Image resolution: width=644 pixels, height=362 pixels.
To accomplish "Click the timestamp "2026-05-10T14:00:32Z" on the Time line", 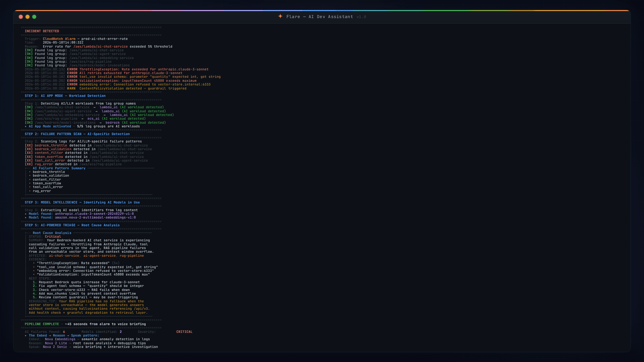I will pos(63,43).
